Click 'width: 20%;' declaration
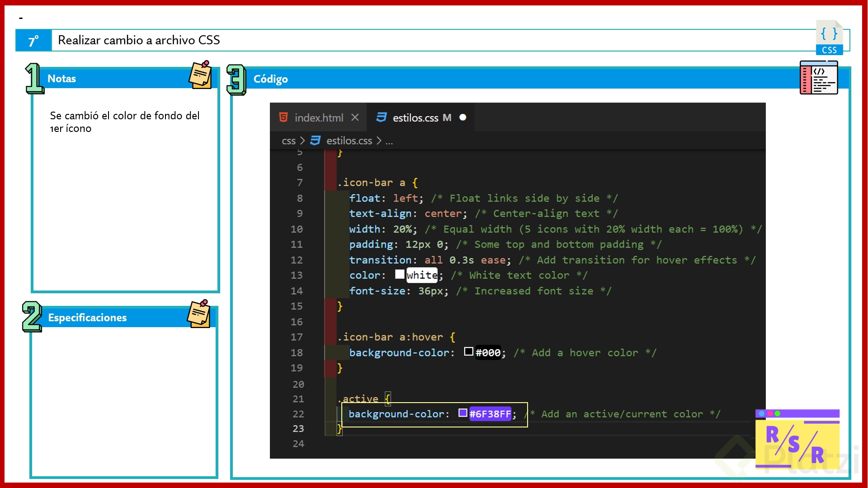The height and width of the screenshot is (488, 868). click(383, 229)
